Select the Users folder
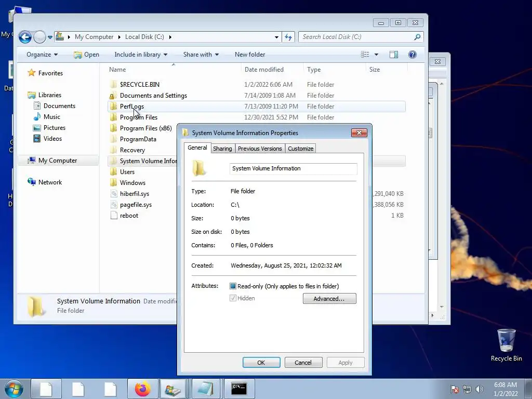Viewport: 532px width, 399px height. point(127,171)
